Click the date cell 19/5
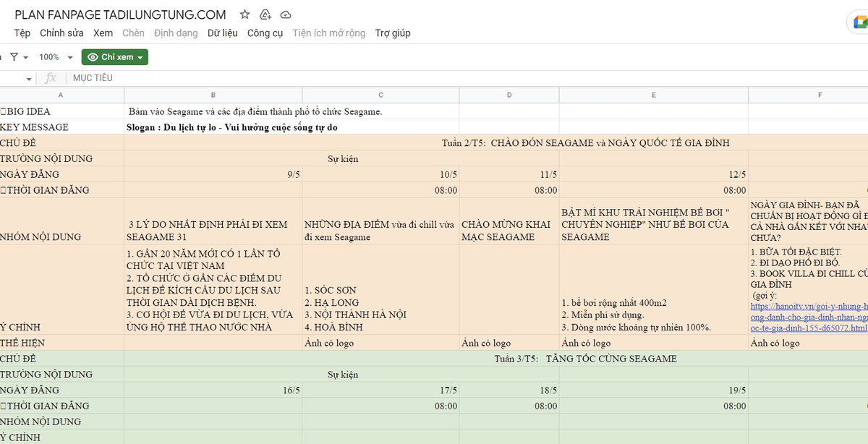Image resolution: width=868 pixels, height=444 pixels. coord(654,390)
